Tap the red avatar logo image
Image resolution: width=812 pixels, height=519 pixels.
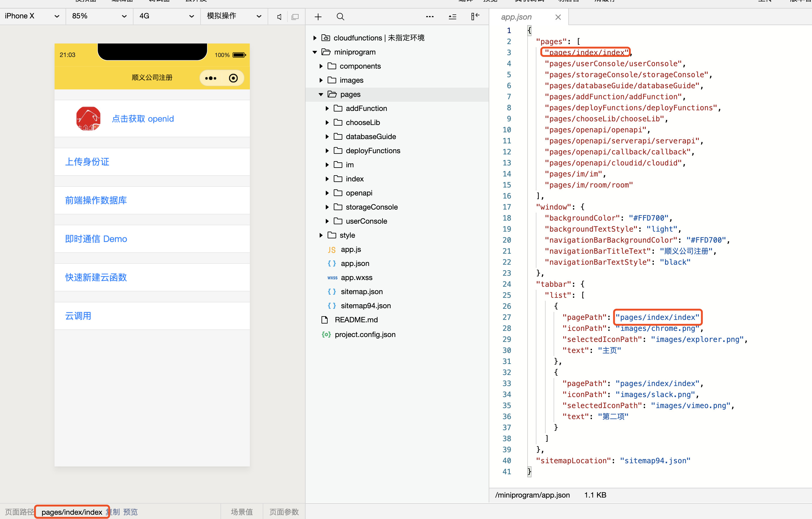[88, 119]
